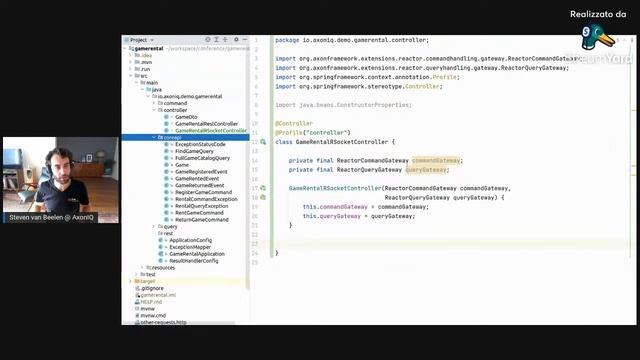The height and width of the screenshot is (360, 640).
Task: Select the mvnw file
Action: tap(148, 309)
